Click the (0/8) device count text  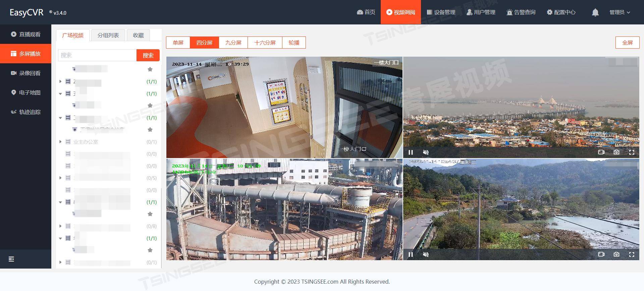coord(152,226)
